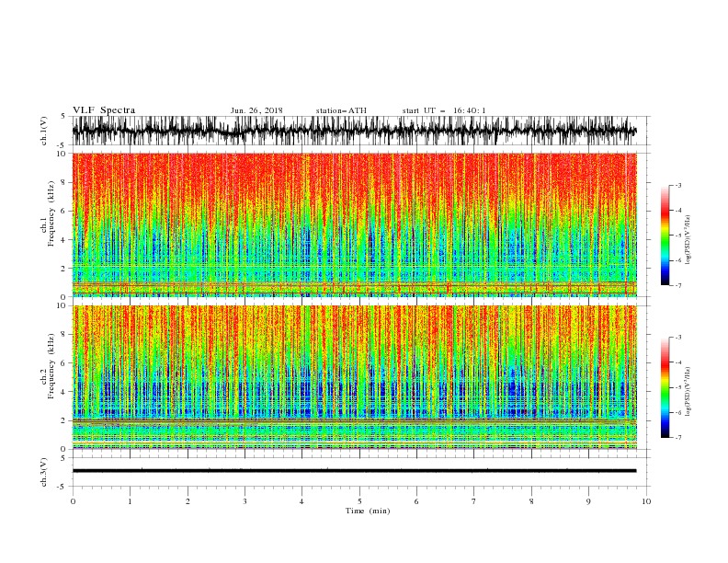Click ch.1 frequency tick label "6"
728x563 pixels.
(63, 211)
